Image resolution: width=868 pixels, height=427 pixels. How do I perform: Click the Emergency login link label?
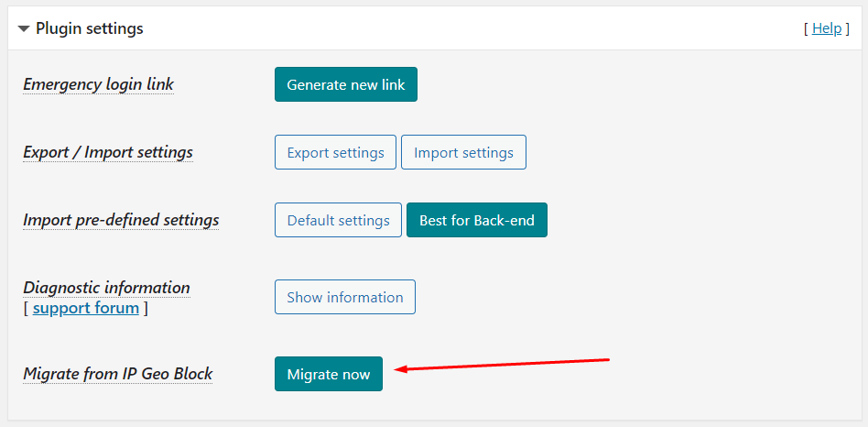(x=99, y=84)
